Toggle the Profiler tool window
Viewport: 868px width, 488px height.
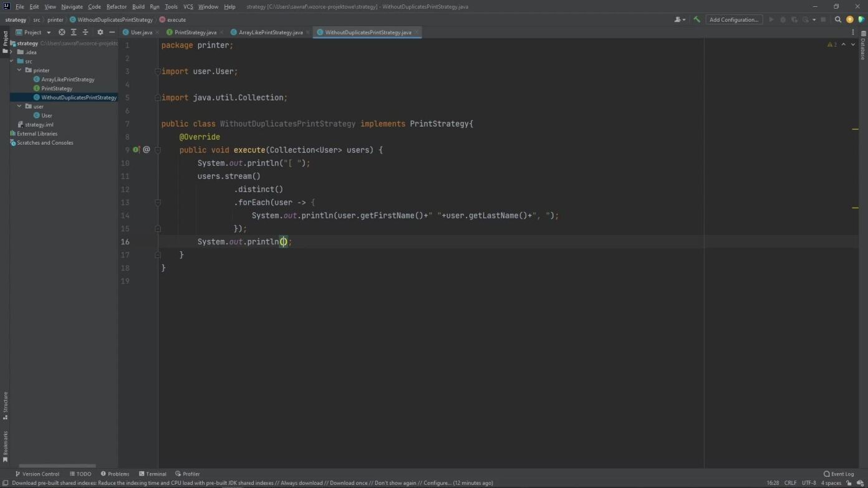[x=187, y=474]
